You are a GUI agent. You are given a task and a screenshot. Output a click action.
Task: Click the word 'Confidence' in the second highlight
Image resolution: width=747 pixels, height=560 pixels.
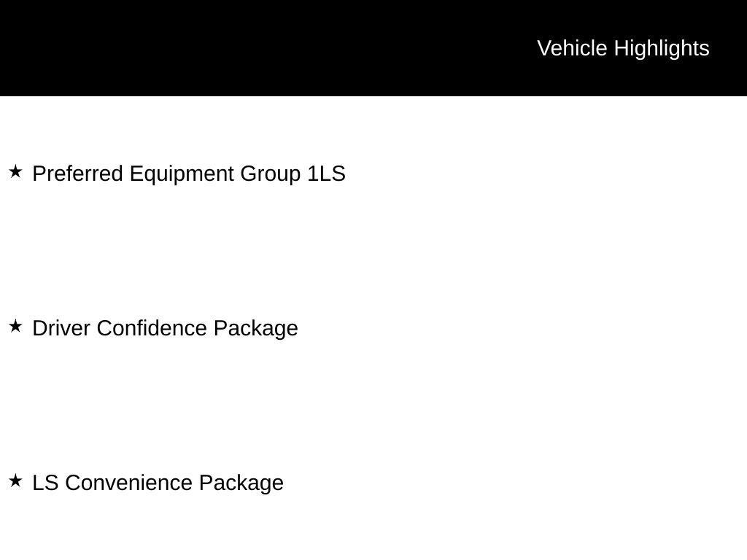pyautogui.click(x=152, y=329)
